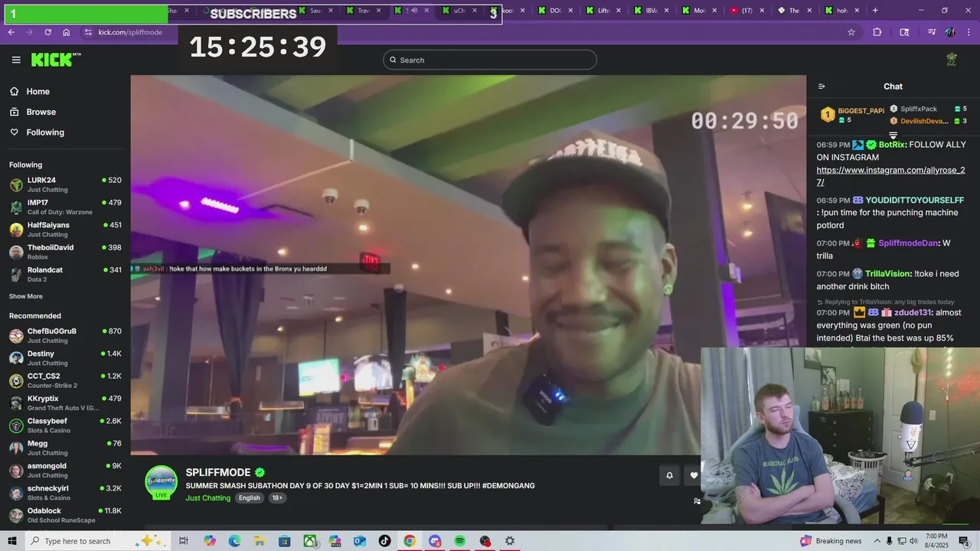980x551 pixels.
Task: Expand Show More followed channels
Action: [26, 296]
